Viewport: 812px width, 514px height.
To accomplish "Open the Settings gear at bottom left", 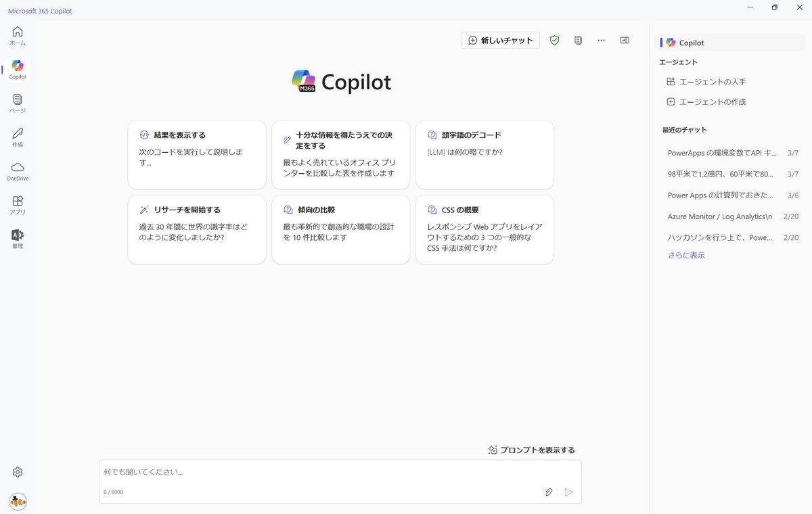I will point(17,471).
